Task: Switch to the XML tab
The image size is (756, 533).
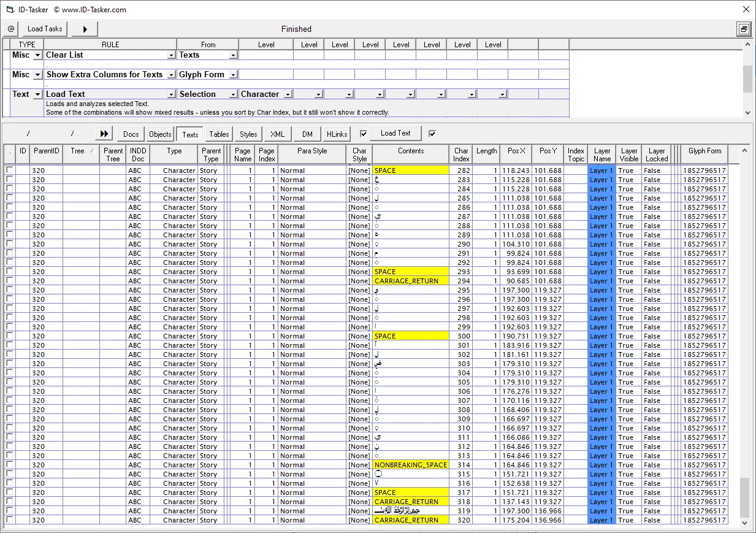Action: [277, 134]
